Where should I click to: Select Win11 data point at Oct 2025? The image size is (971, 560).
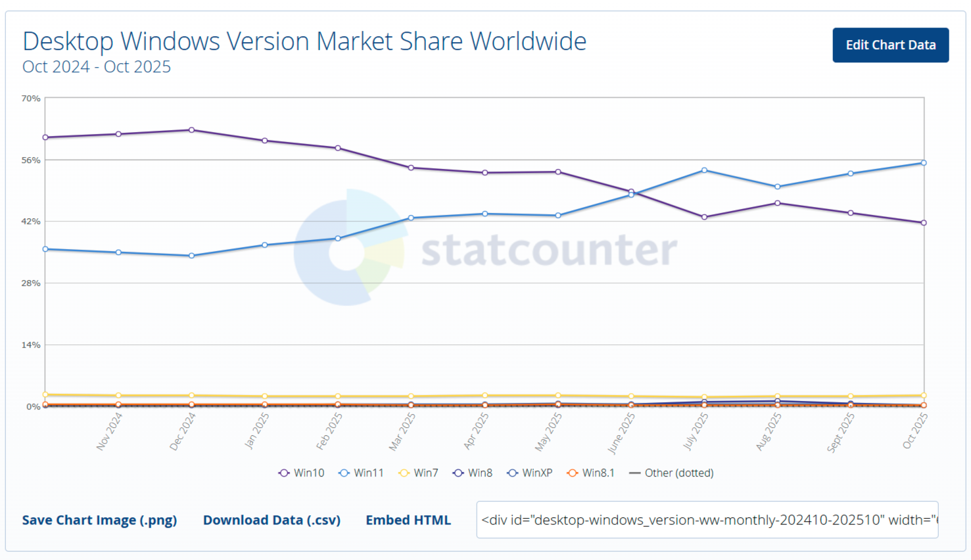[924, 163]
